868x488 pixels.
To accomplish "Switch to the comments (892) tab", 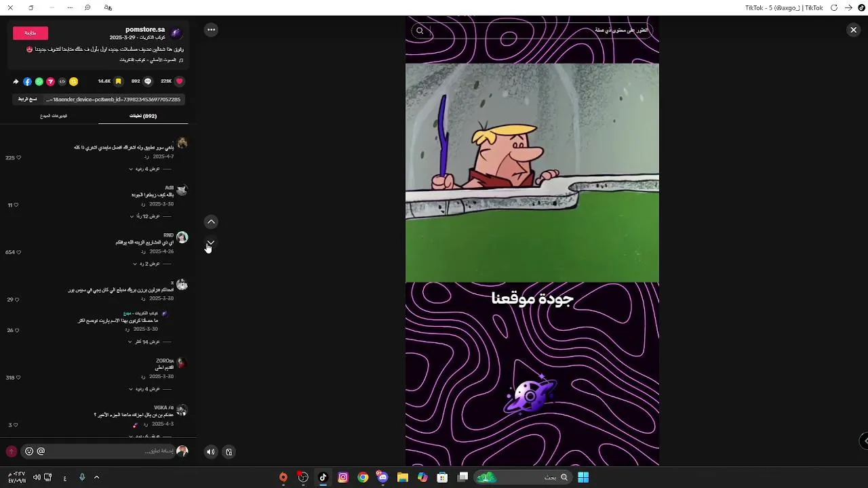I will click(143, 116).
